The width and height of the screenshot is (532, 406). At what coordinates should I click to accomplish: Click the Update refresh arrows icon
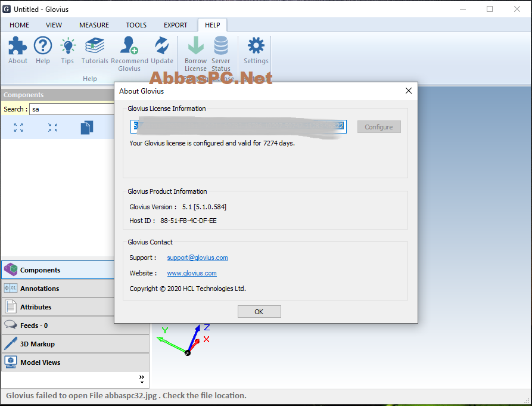[162, 45]
